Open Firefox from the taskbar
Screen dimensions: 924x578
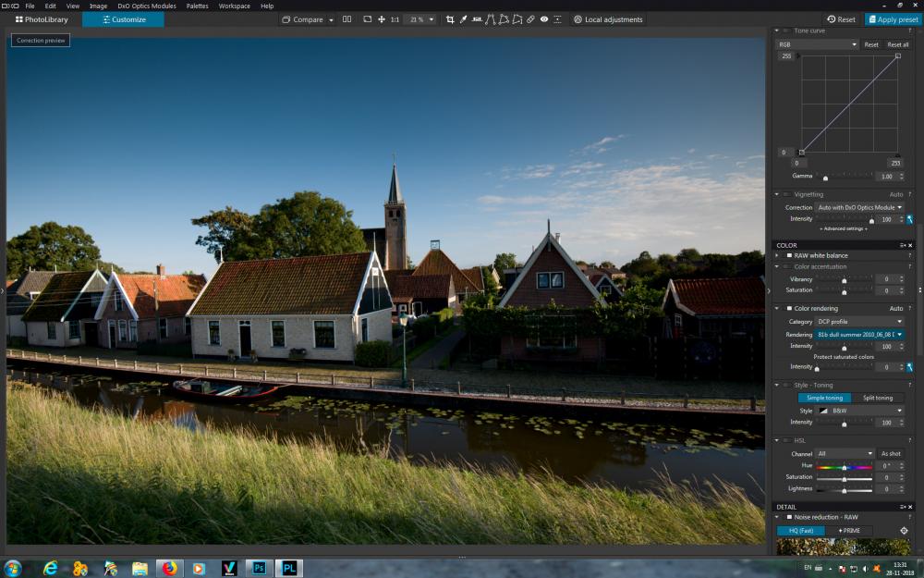170,568
